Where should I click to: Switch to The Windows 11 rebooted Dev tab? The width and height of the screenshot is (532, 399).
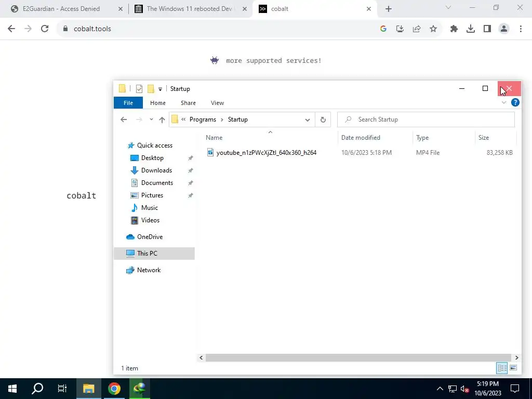pos(189,9)
